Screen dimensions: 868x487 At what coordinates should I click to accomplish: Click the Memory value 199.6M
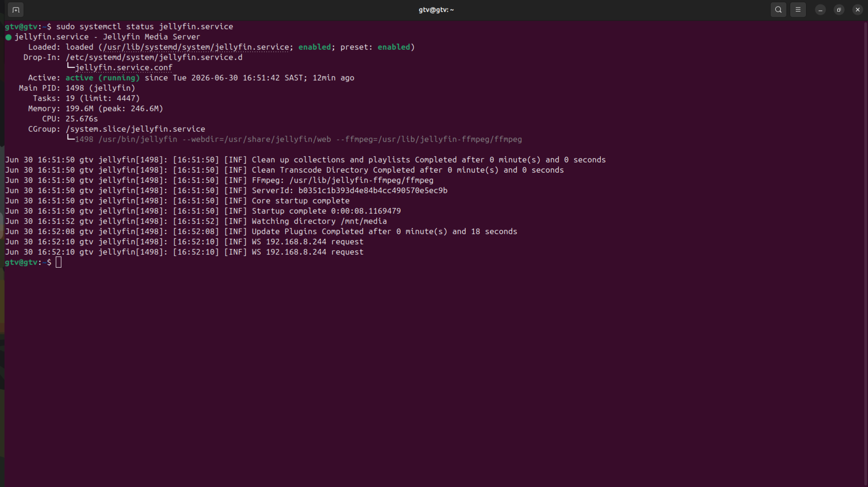(79, 108)
